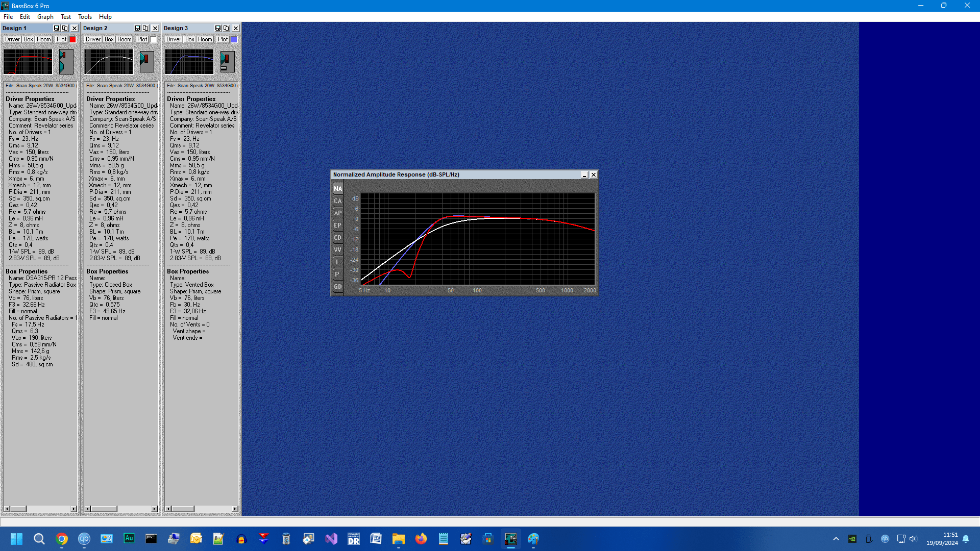Click the red plot color swatch in Design 1
The height and width of the screenshot is (551, 980).
[x=72, y=39]
